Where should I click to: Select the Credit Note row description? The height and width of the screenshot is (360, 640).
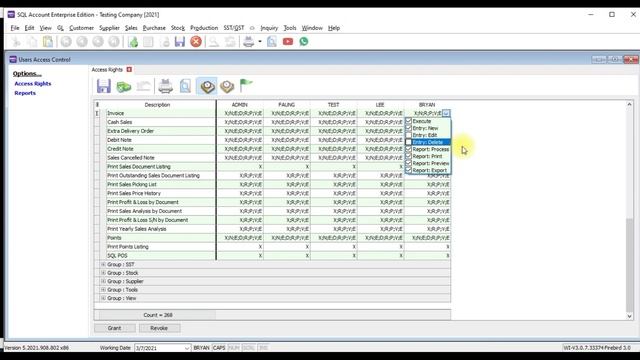[160, 149]
